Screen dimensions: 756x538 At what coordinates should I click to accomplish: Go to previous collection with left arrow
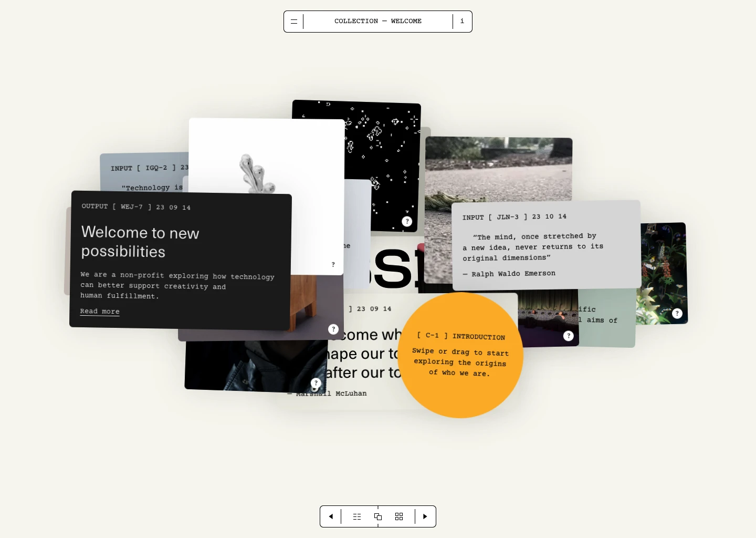click(x=331, y=516)
